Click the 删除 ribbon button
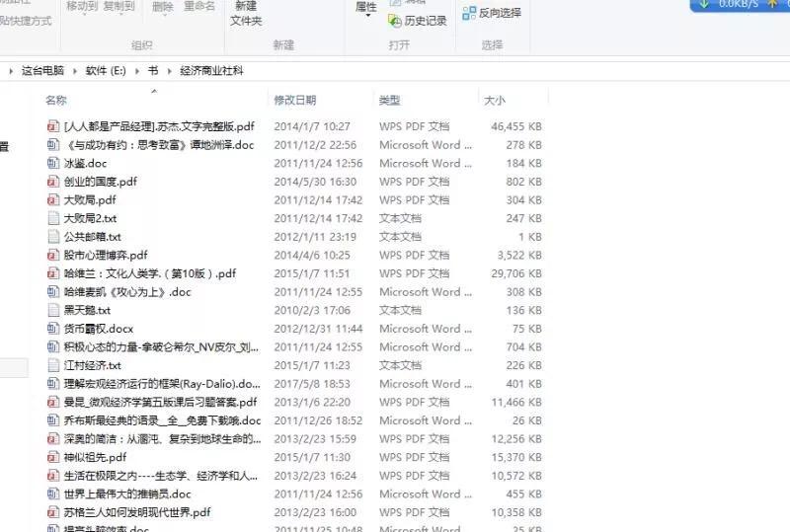 point(163,7)
